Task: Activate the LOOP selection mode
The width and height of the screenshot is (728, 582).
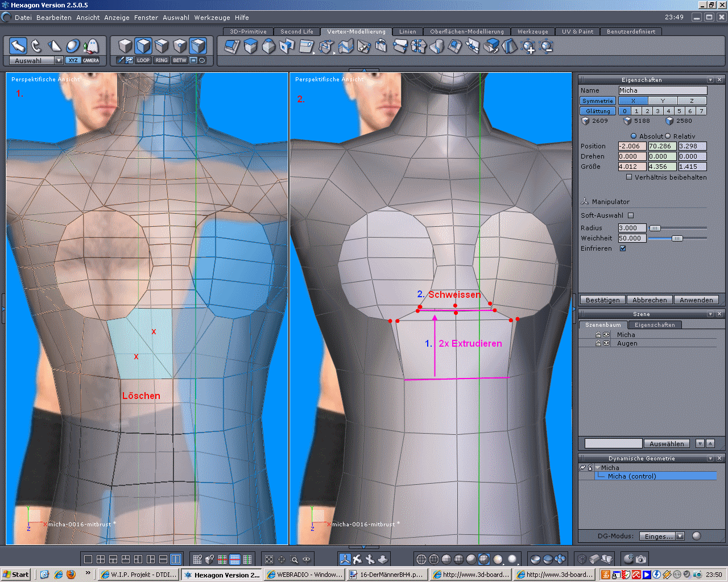Action: click(x=143, y=60)
